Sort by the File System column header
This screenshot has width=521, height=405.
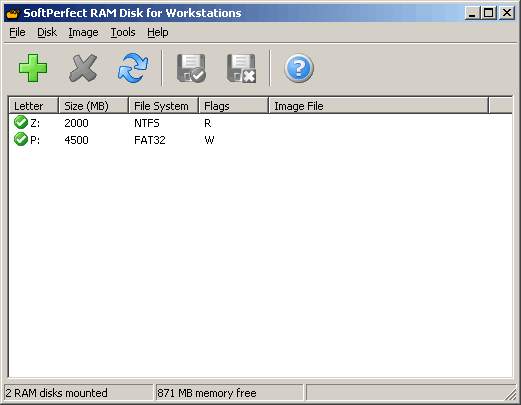tap(164, 106)
